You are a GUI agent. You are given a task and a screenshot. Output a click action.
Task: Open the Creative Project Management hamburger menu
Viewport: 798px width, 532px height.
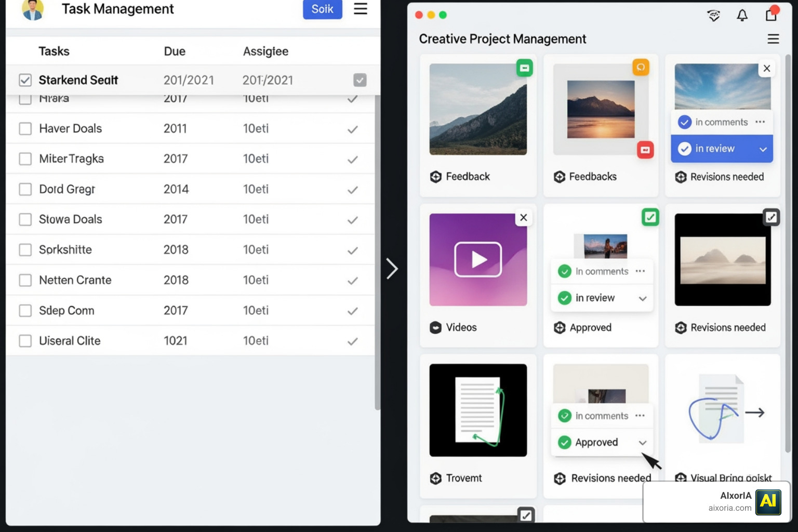click(x=773, y=39)
